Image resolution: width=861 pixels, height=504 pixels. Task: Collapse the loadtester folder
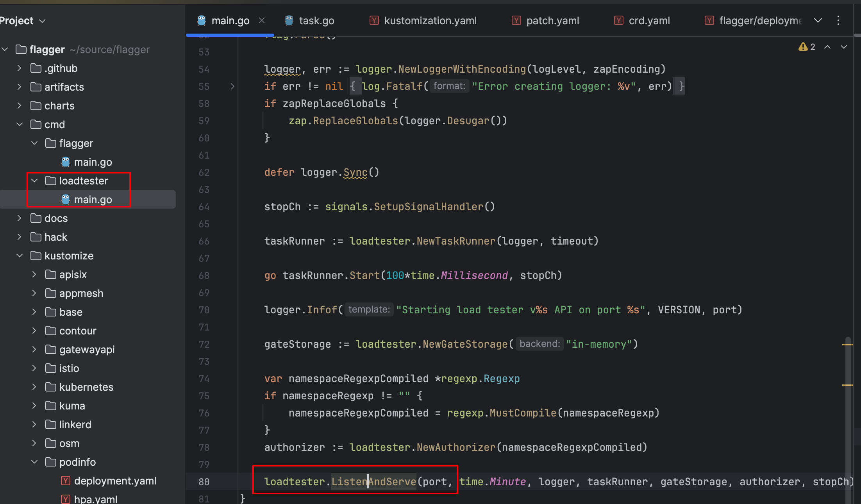coord(34,181)
